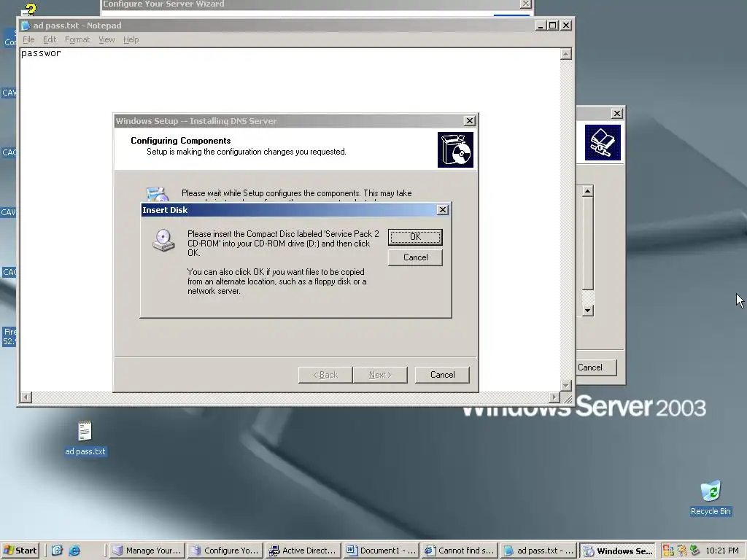747x560 pixels.
Task: Click the 10:21 PM system clock
Action: 721,551
